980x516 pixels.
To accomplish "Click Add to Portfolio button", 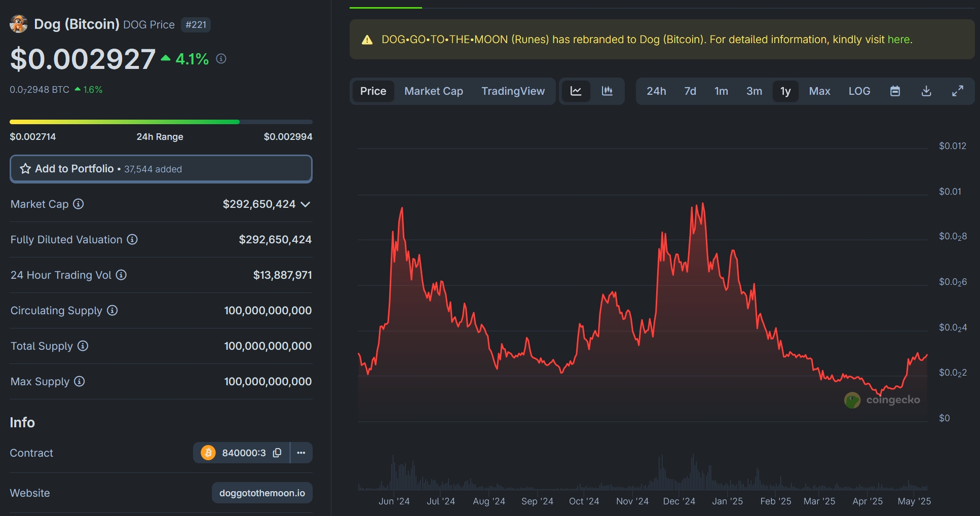I will 161,169.
